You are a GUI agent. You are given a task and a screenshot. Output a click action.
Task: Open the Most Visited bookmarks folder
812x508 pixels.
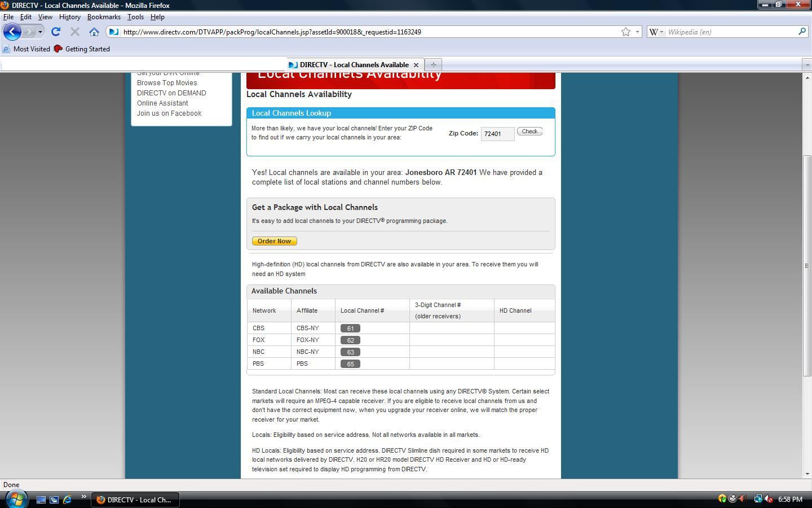[27, 49]
